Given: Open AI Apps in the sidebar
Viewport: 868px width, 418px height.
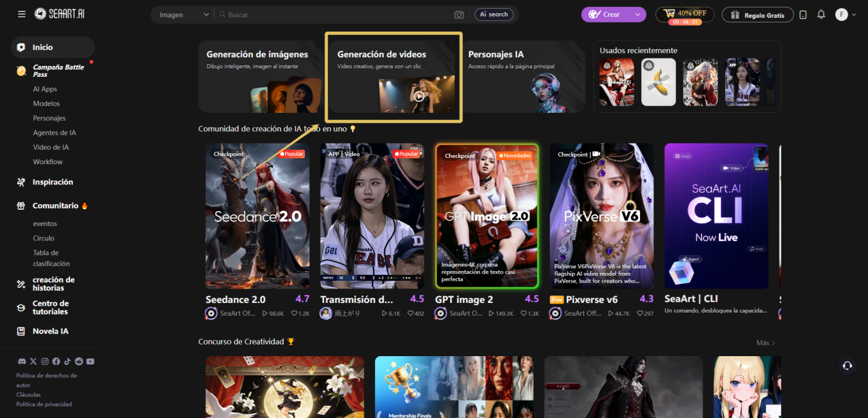Looking at the screenshot, I should point(45,89).
